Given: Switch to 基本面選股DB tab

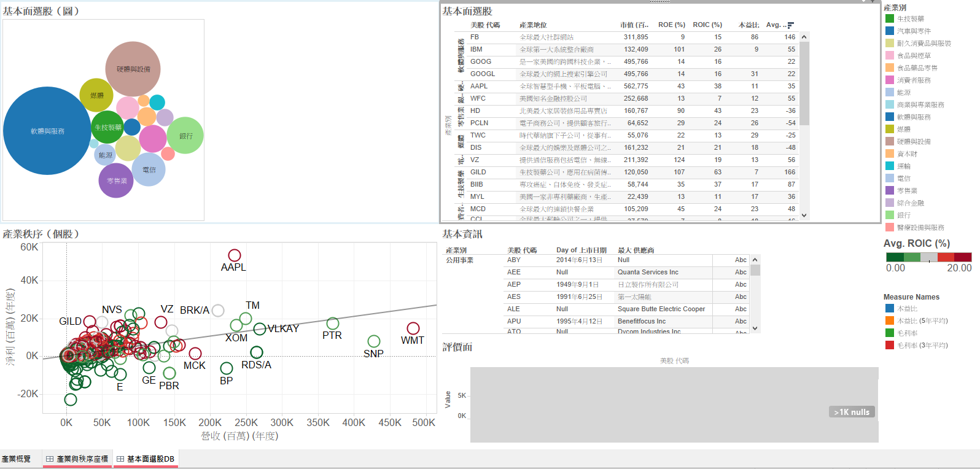Looking at the screenshot, I should coord(146,459).
